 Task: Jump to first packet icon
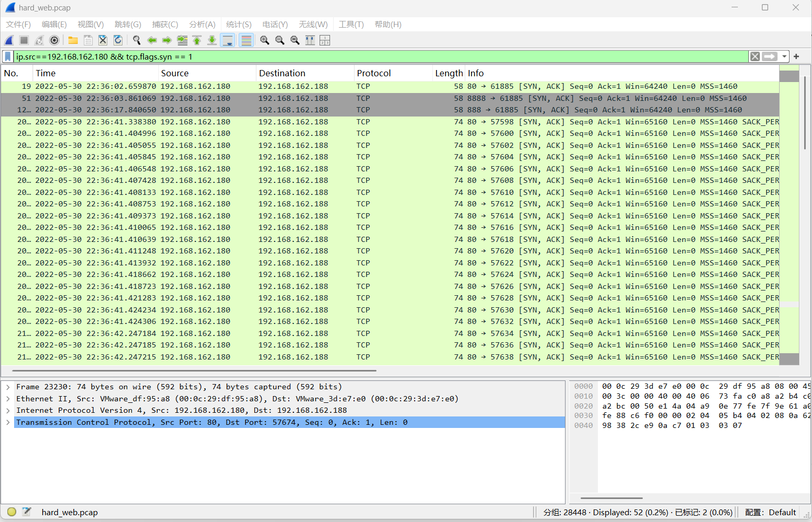(x=197, y=40)
